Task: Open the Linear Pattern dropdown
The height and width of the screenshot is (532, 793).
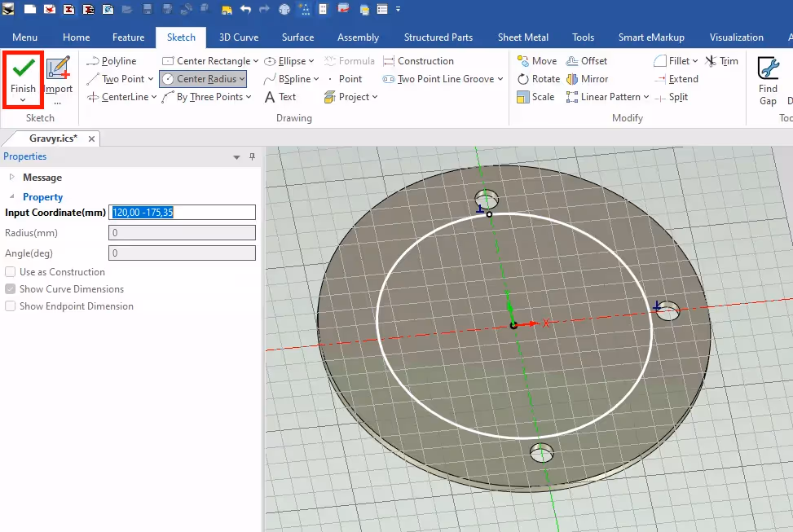Action: (646, 97)
